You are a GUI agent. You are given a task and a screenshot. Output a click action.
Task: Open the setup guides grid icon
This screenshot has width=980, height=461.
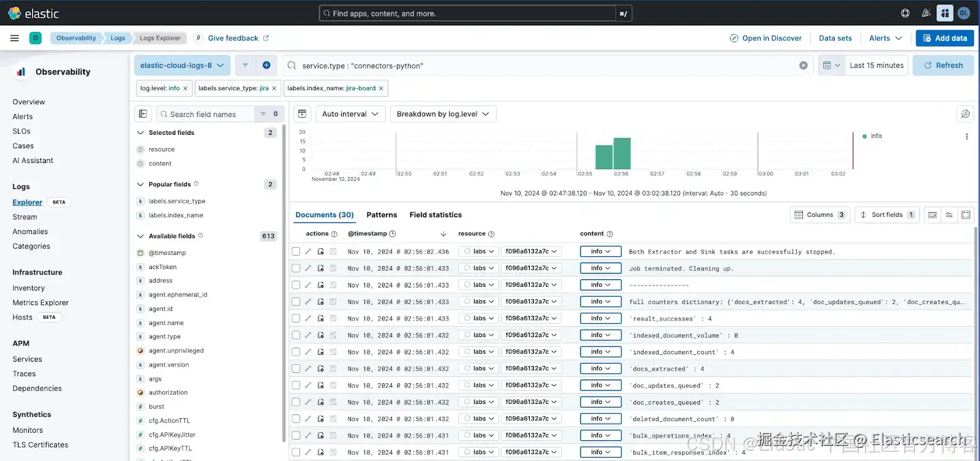tap(945, 13)
